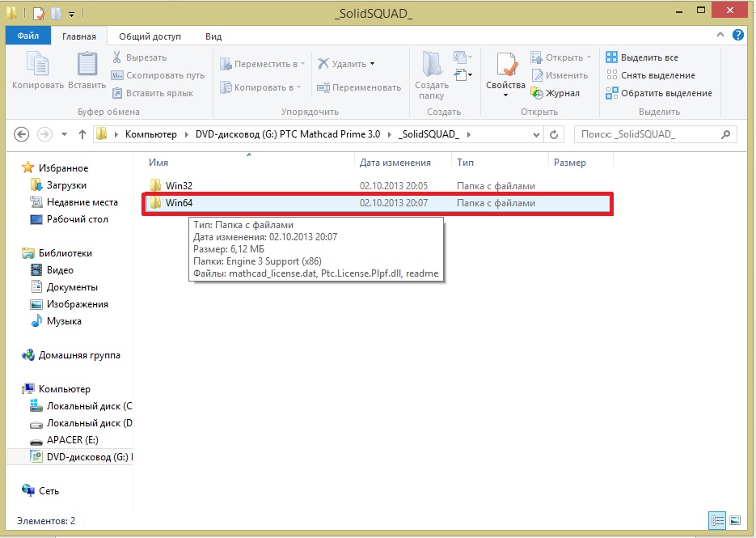Click the Up one level arrow
This screenshot has height=538, width=756.
pyautogui.click(x=82, y=134)
